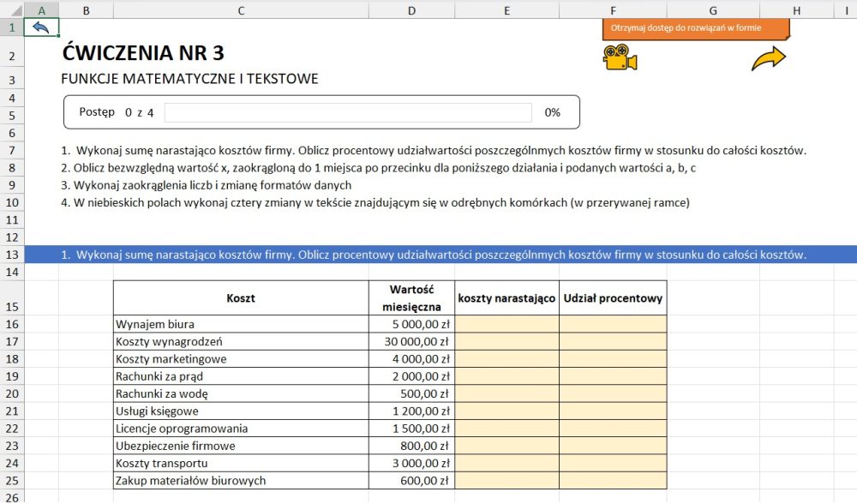Click instruction line 2 about 'bezwzględną wartość x'
Viewport: 857px width, 504px height.
378,168
